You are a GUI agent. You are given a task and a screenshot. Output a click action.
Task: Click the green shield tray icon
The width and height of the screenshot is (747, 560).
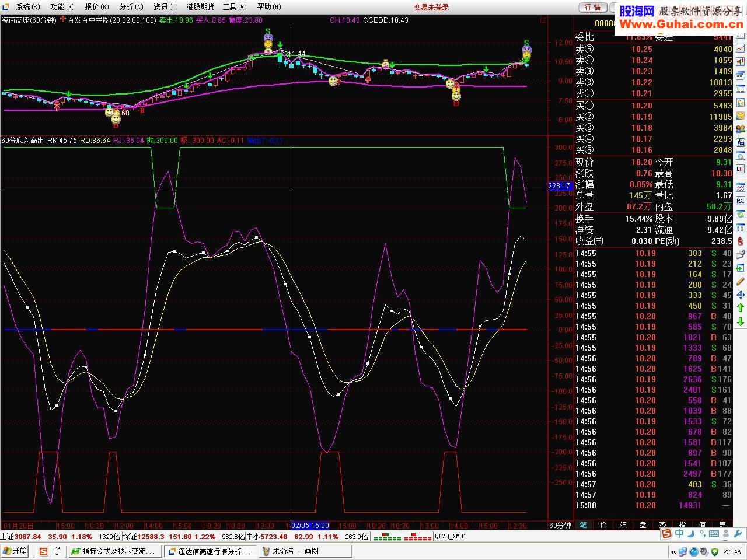pyautogui.click(x=715, y=552)
